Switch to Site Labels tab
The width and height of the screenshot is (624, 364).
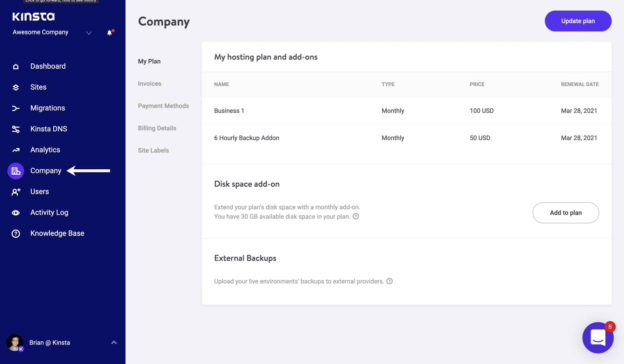pos(154,150)
